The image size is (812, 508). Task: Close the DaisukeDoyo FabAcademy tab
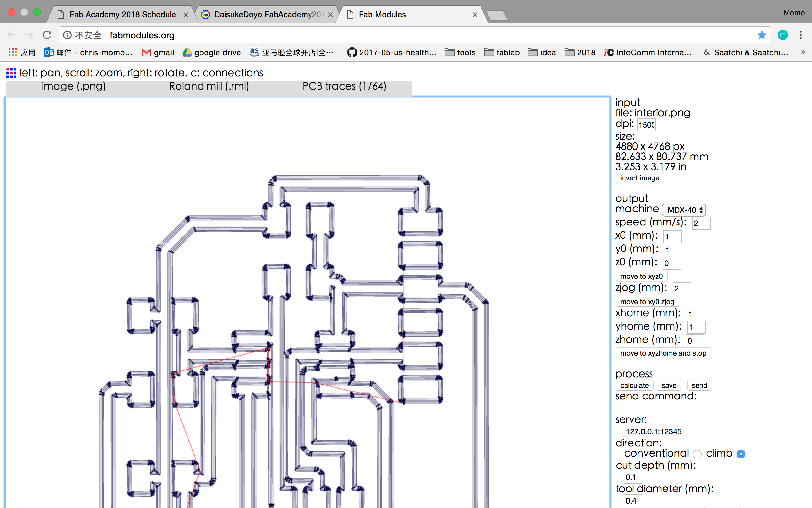pos(330,15)
